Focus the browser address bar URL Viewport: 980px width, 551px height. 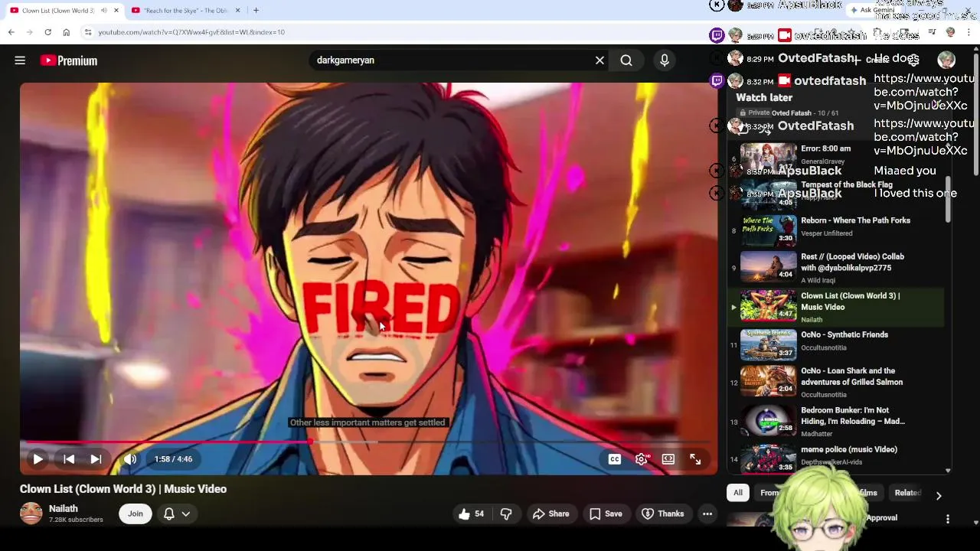[398, 32]
